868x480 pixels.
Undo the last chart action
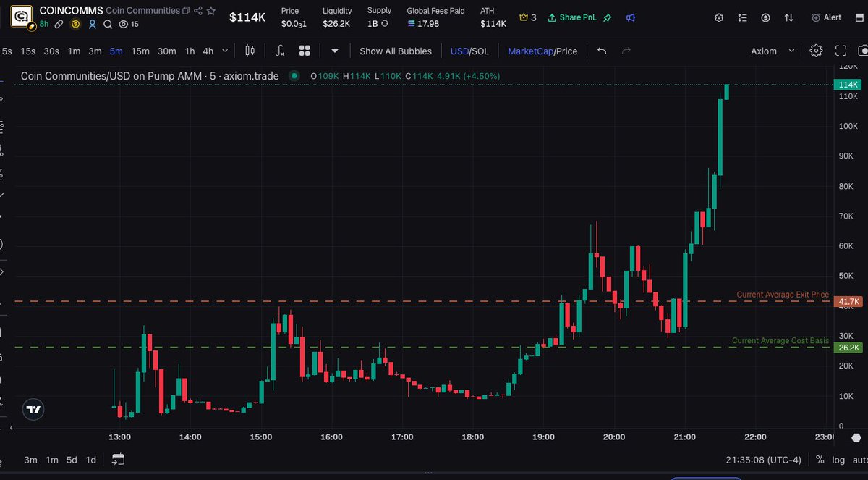(x=603, y=51)
